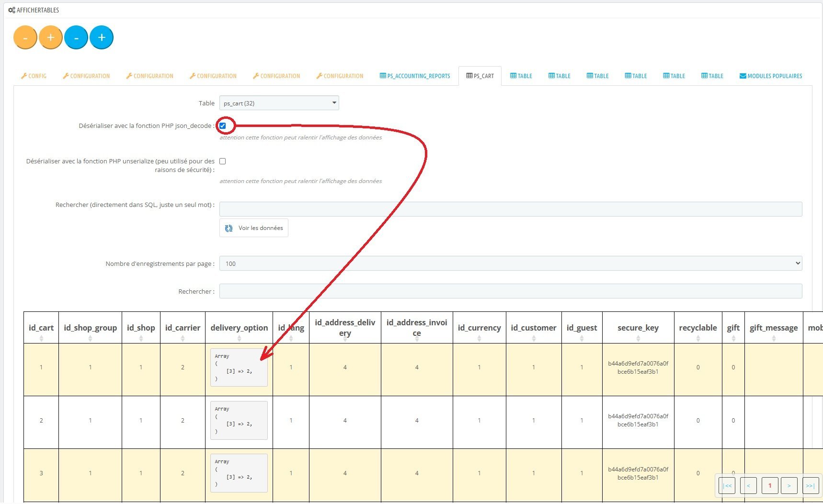Go to the next results page
The height and width of the screenshot is (504, 823).
coord(789,486)
